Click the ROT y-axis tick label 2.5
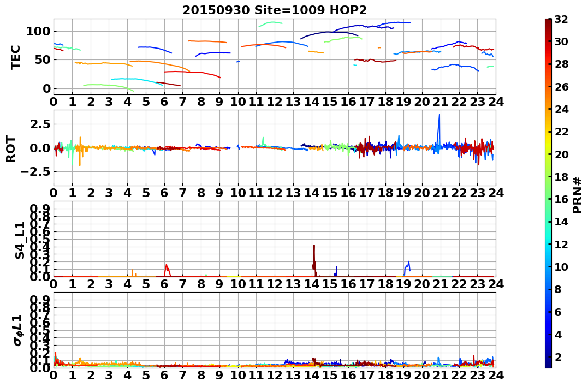Image resolution: width=588 pixels, height=387 pixels. (x=40, y=124)
